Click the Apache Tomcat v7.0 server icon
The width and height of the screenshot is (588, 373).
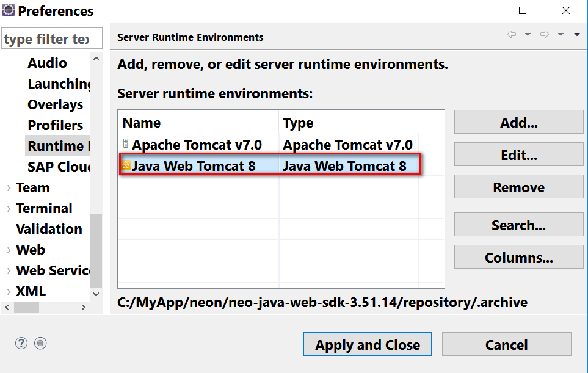pyautogui.click(x=126, y=145)
